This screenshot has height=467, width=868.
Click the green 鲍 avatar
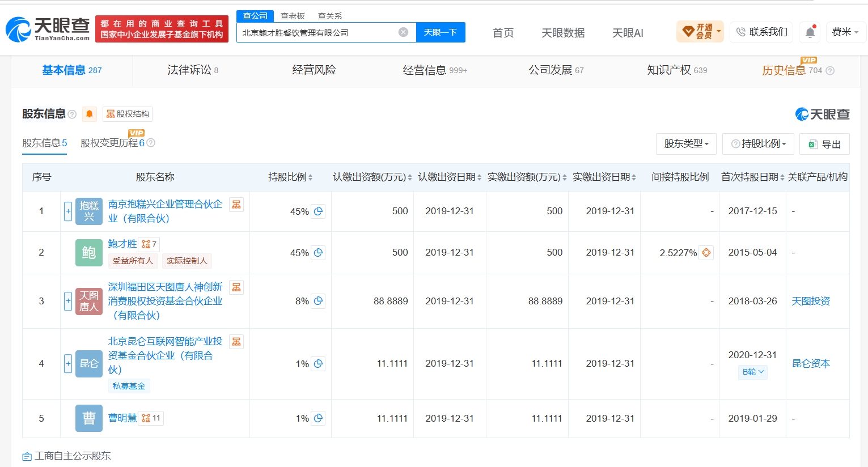pos(89,253)
